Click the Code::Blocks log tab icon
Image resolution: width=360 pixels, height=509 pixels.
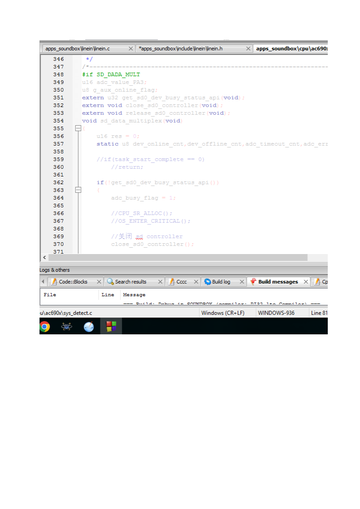pyautogui.click(x=54, y=282)
